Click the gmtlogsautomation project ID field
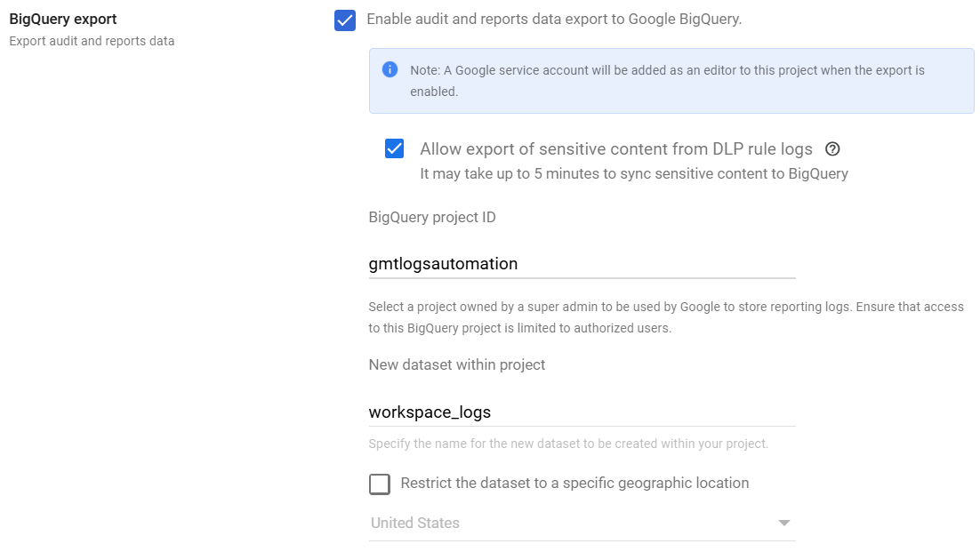Viewport: 980px width, 552px height. (x=582, y=264)
